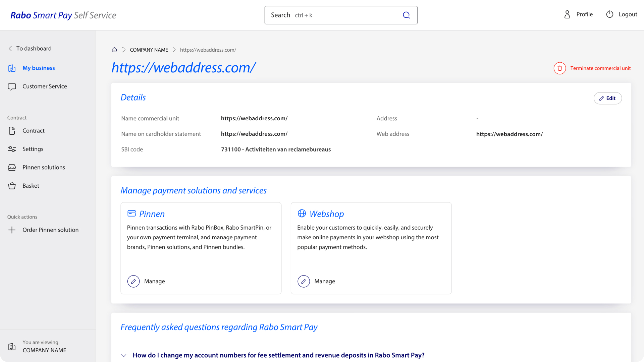The image size is (644, 362).
Task: Click the home icon in breadcrumb
Action: [x=114, y=50]
